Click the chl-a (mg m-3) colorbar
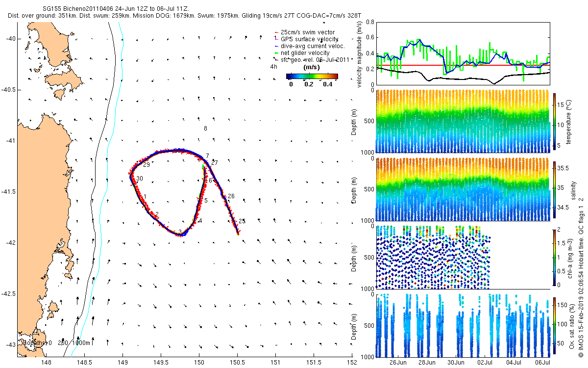The height and width of the screenshot is (368, 588). (x=554, y=257)
